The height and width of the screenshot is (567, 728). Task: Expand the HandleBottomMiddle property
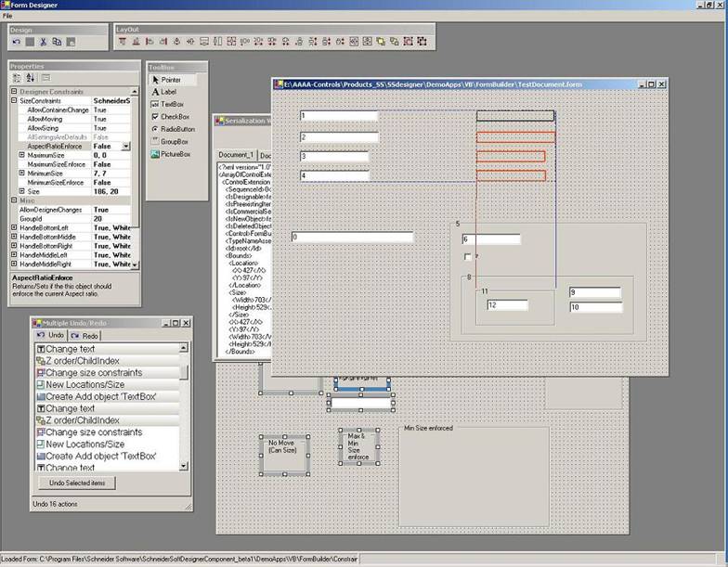point(14,237)
